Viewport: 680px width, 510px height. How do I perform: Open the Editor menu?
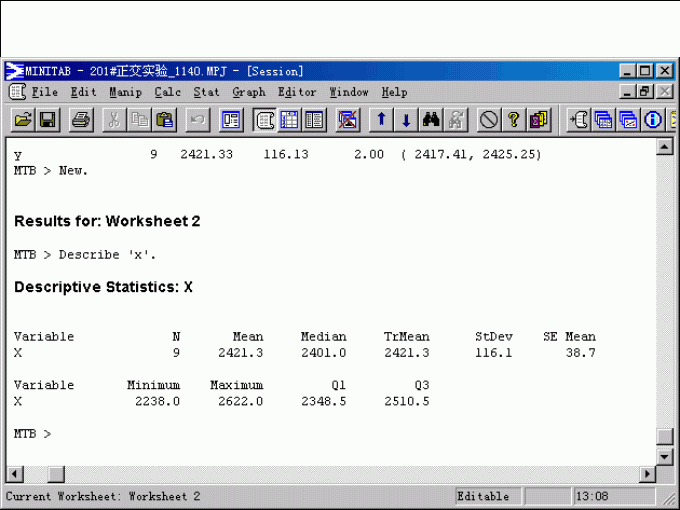(x=296, y=92)
